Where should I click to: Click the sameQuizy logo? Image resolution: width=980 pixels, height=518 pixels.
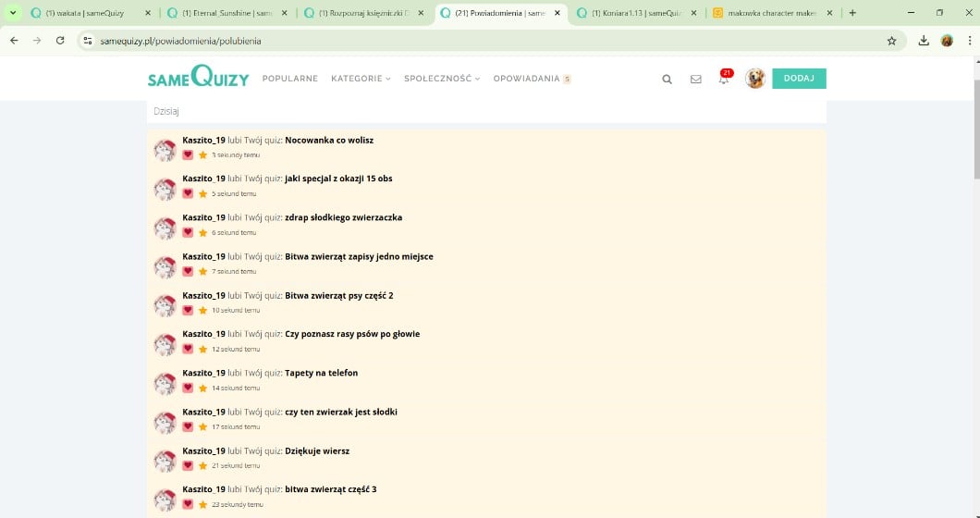click(x=198, y=79)
